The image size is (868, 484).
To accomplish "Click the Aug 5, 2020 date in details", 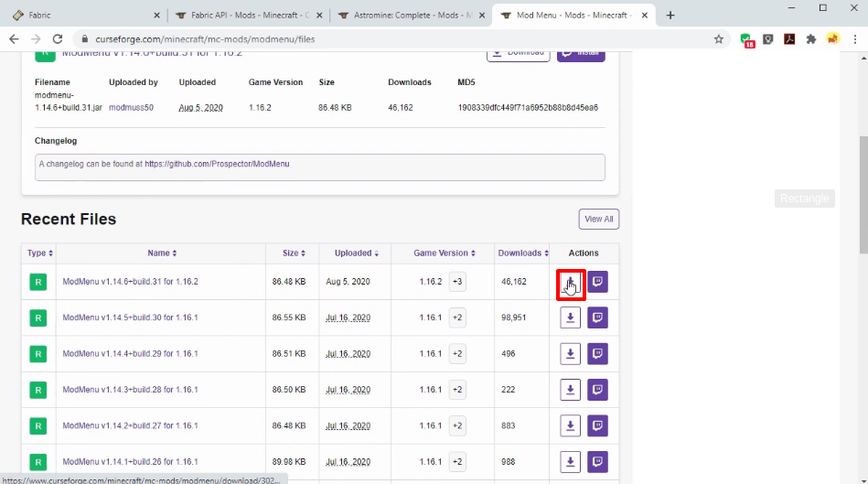I will pyautogui.click(x=200, y=107).
